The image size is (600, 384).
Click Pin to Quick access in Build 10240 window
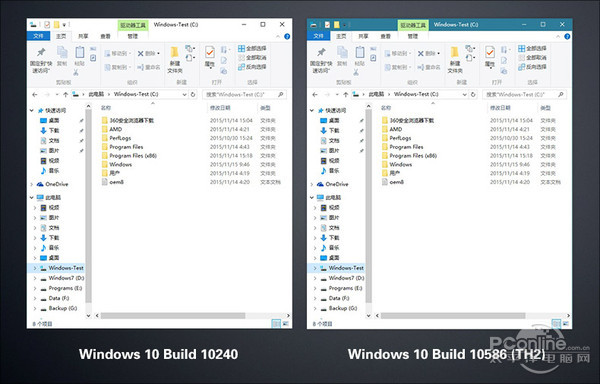click(41, 60)
